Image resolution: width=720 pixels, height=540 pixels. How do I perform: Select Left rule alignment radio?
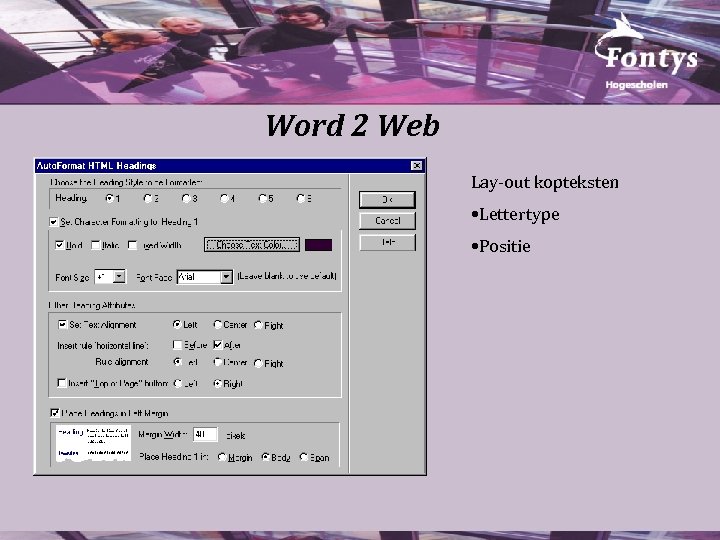[178, 362]
